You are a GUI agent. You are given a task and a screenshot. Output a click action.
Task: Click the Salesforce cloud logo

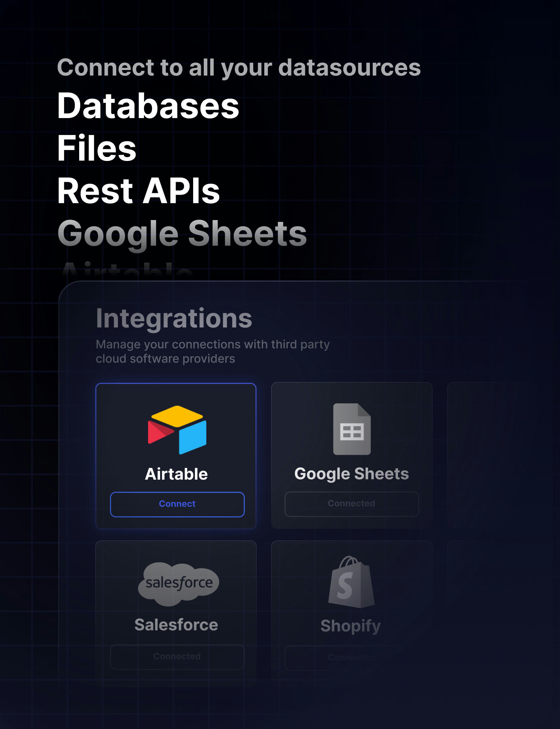pyautogui.click(x=178, y=583)
